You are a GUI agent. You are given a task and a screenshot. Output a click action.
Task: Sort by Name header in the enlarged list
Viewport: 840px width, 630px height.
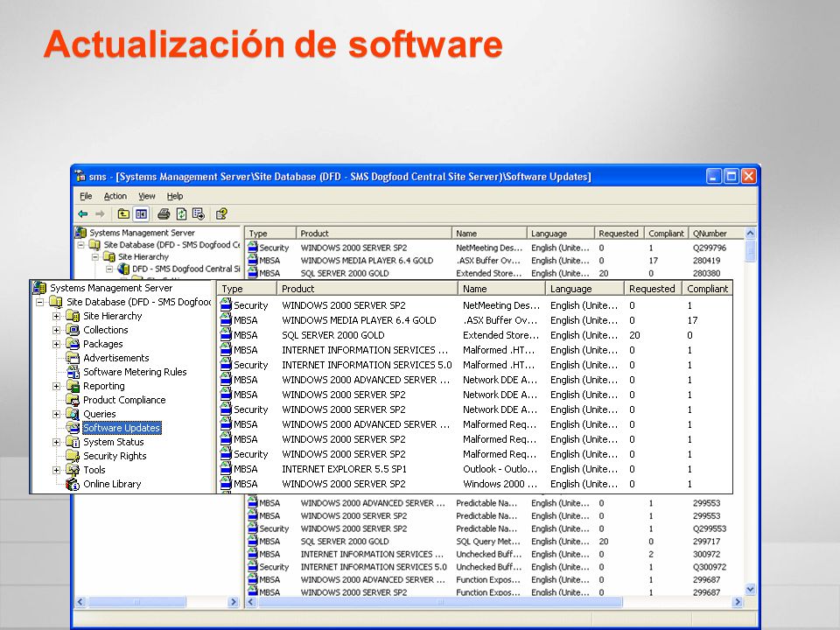pos(501,289)
